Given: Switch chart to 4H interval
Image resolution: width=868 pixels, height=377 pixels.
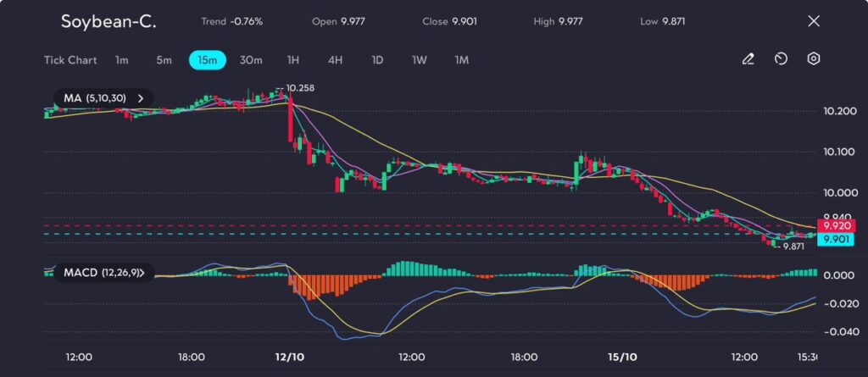Looking at the screenshot, I should tap(335, 60).
